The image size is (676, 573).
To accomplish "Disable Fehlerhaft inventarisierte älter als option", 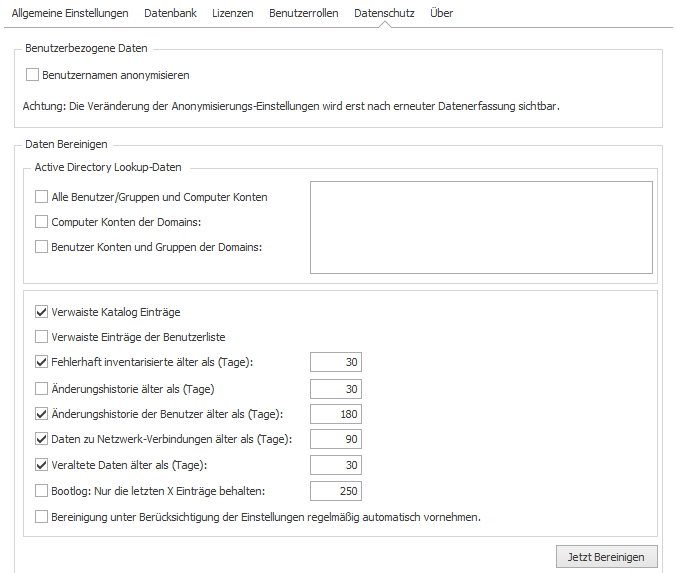I will pyautogui.click(x=41, y=362).
